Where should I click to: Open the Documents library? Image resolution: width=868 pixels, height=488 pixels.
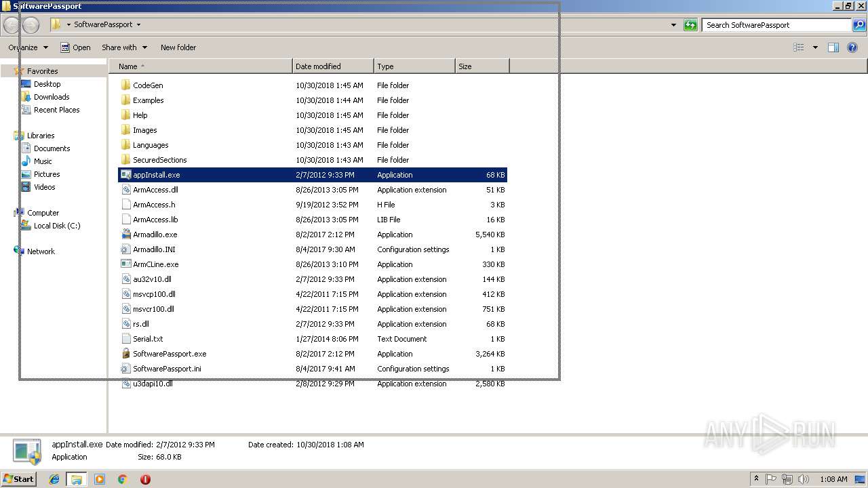52,148
